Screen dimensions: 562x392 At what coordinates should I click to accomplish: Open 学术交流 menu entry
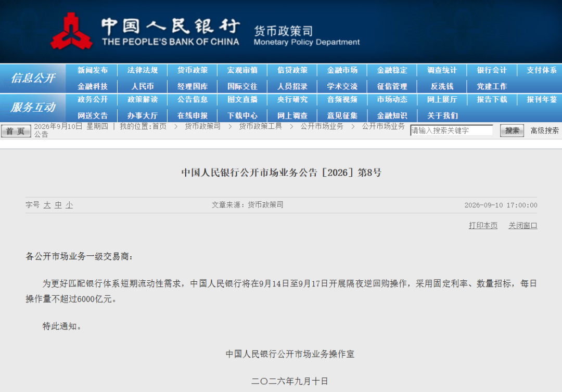coord(342,86)
